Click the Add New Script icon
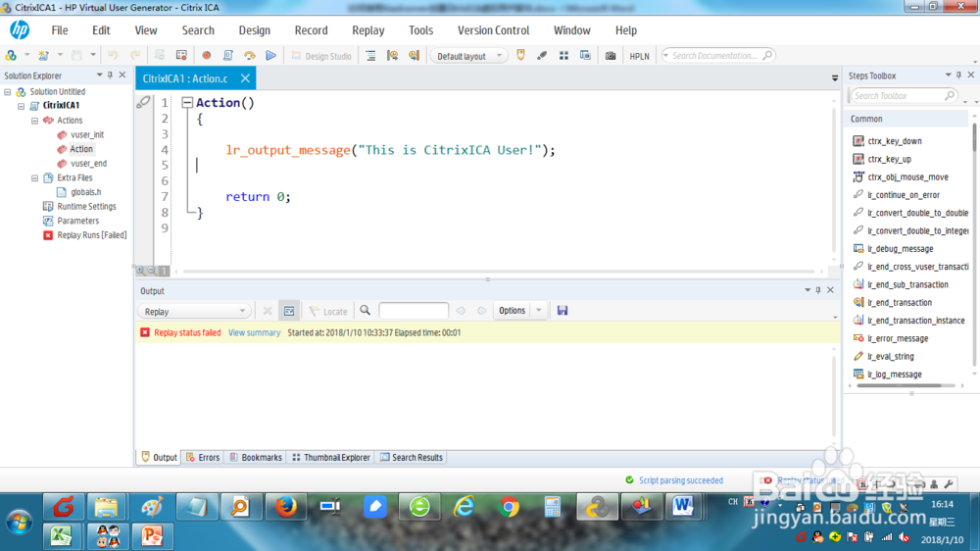This screenshot has width=980, height=551. click(x=43, y=56)
